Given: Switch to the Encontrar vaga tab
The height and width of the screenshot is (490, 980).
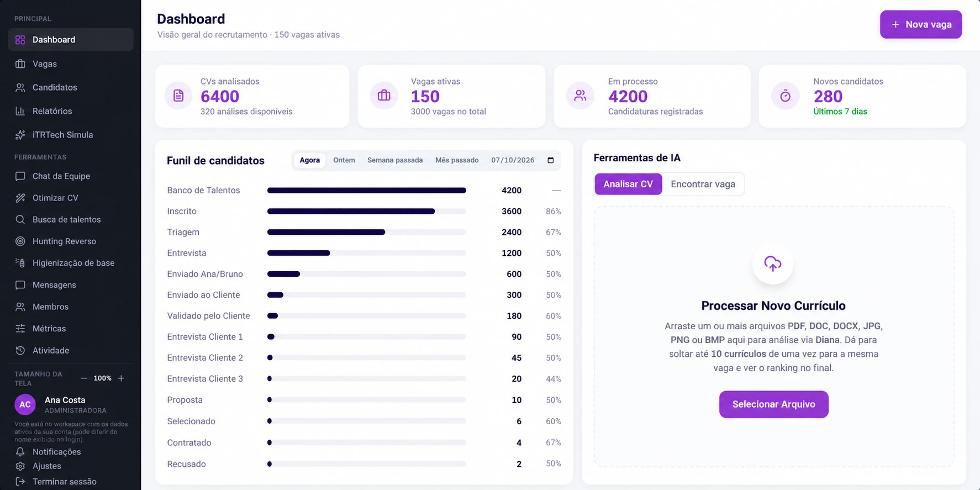Looking at the screenshot, I should pyautogui.click(x=703, y=184).
